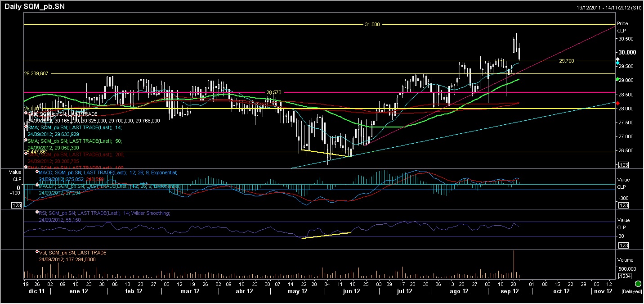Click the Daily SQM_pb.SN chart title
This screenshot has width=644, height=304.
click(35, 7)
